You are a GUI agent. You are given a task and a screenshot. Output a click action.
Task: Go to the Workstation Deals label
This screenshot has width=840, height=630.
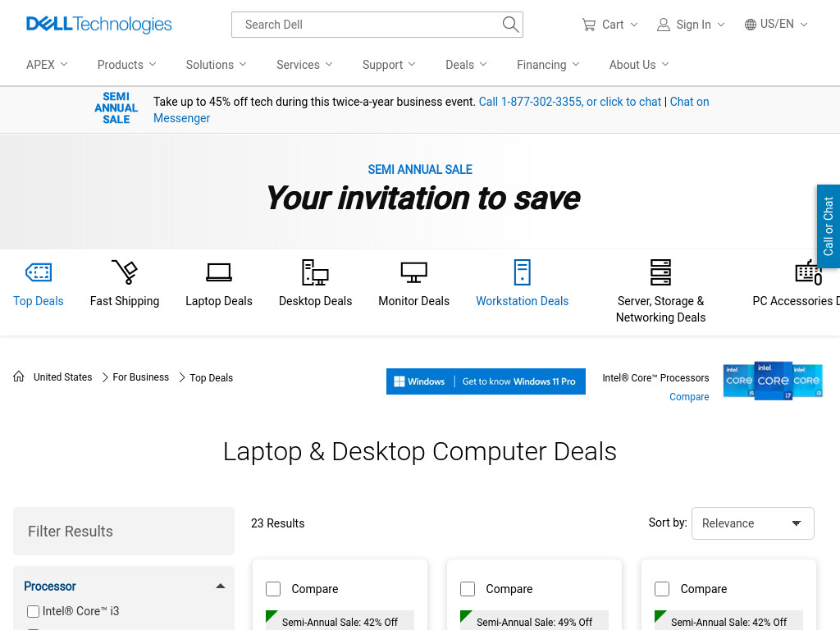coord(523,301)
